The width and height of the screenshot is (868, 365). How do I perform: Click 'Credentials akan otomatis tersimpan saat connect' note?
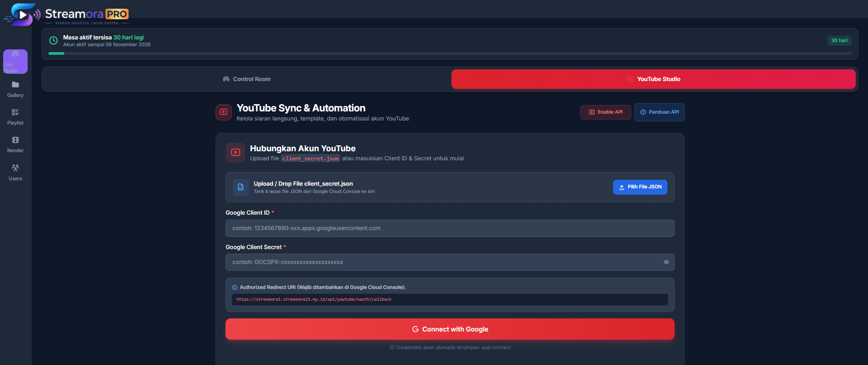click(450, 348)
